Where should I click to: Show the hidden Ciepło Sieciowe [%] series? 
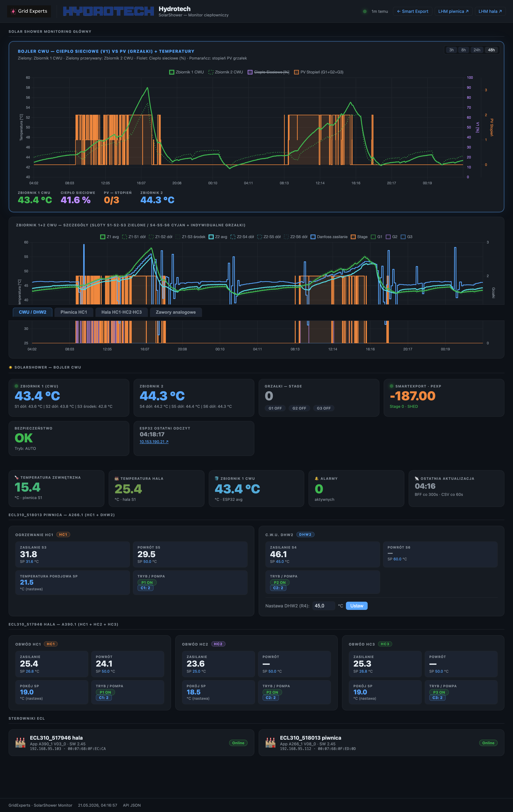pos(268,72)
